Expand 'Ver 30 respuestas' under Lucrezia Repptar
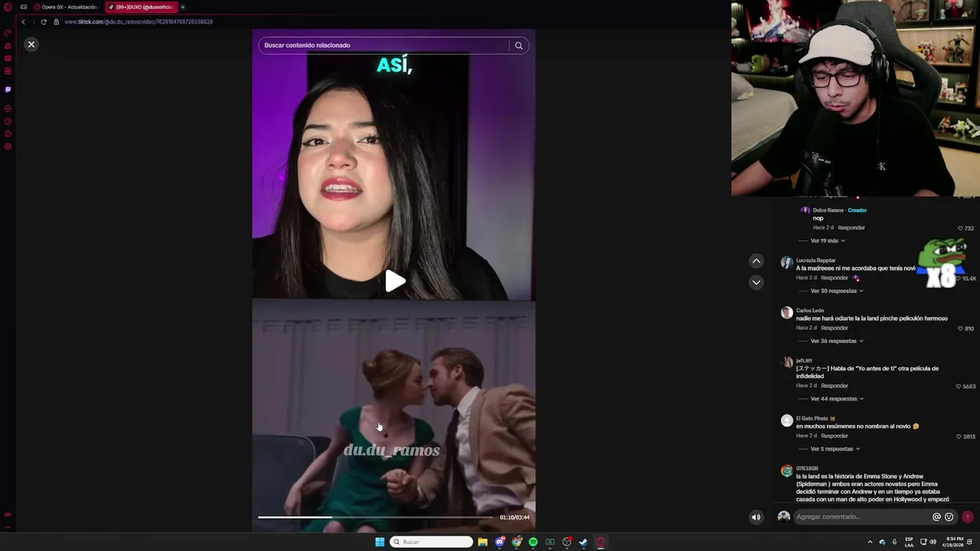Screen dimensions: 980x551 click(x=837, y=291)
